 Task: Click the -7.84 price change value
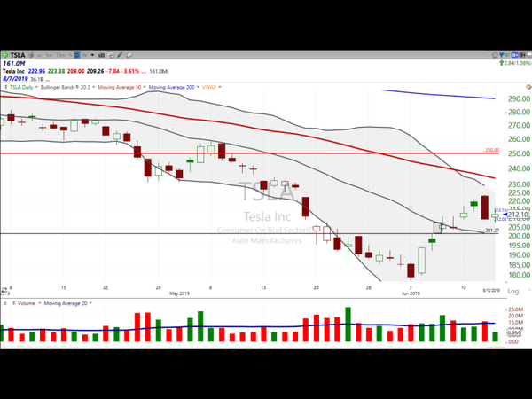(113, 71)
